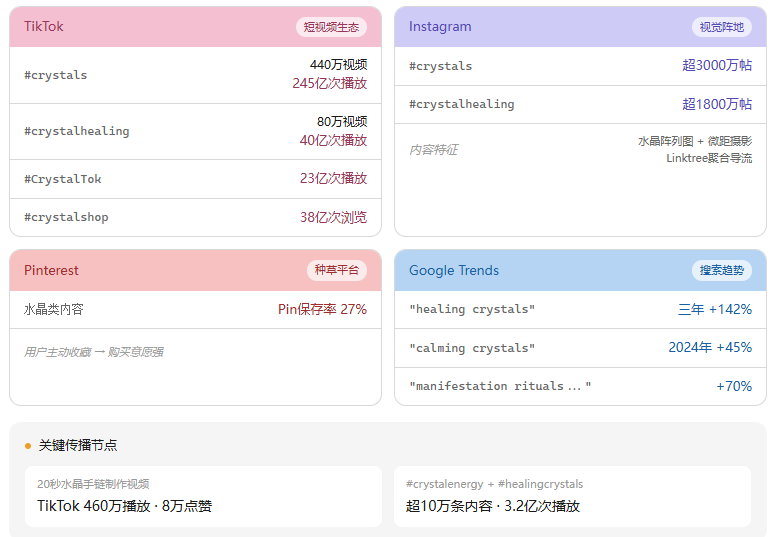Click the 20秒水晶手链制作视频 caption
This screenshot has height=537, width=777.
(x=93, y=484)
